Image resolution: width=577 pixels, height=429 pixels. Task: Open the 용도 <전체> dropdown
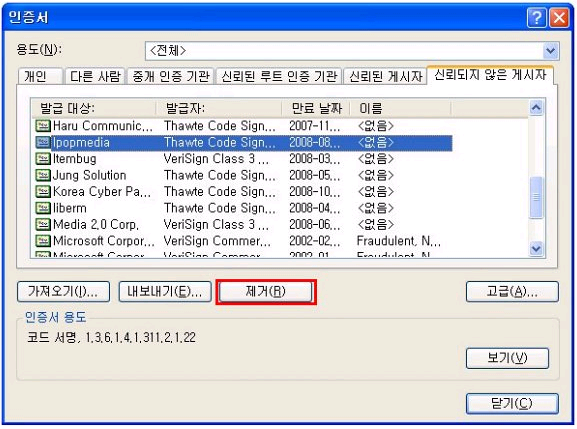(551, 51)
